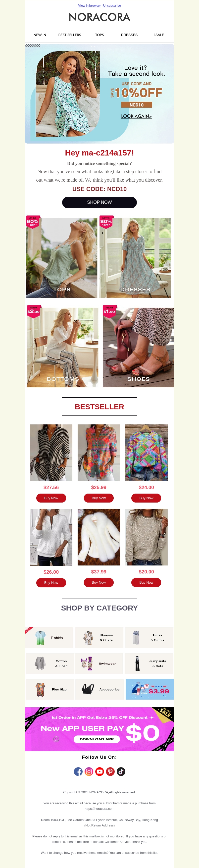Open the BEST-SELLERS menu item
The image size is (199, 868).
pos(70,35)
